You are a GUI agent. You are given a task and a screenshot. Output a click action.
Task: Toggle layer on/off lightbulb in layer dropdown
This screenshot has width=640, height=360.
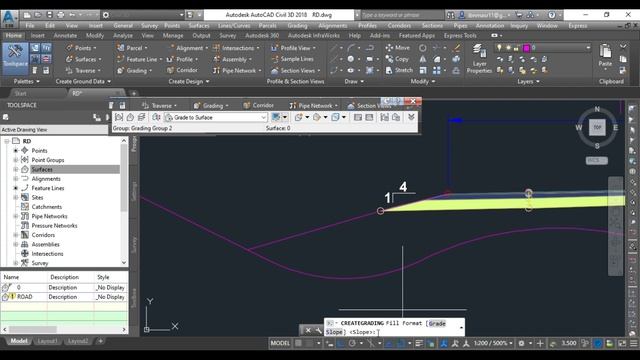pos(499,48)
